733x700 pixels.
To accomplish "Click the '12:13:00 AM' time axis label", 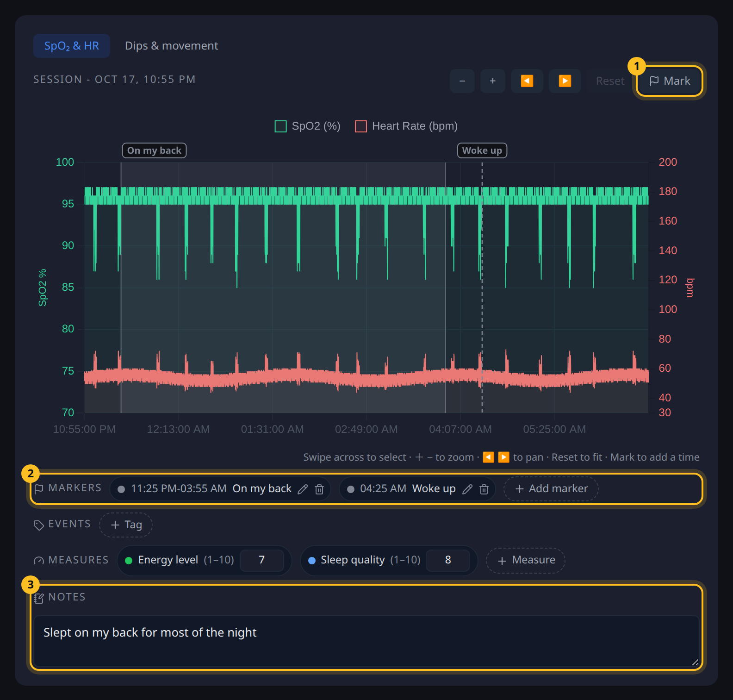I will click(x=178, y=429).
